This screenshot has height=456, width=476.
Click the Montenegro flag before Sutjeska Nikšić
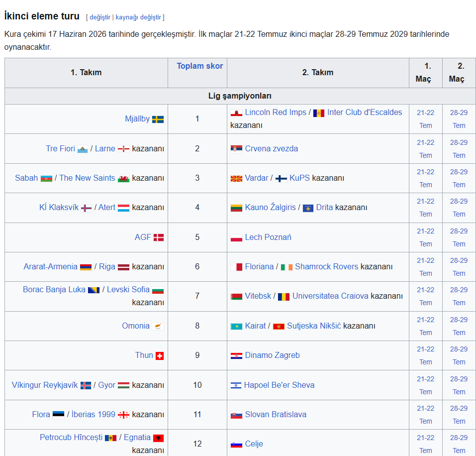279,326
